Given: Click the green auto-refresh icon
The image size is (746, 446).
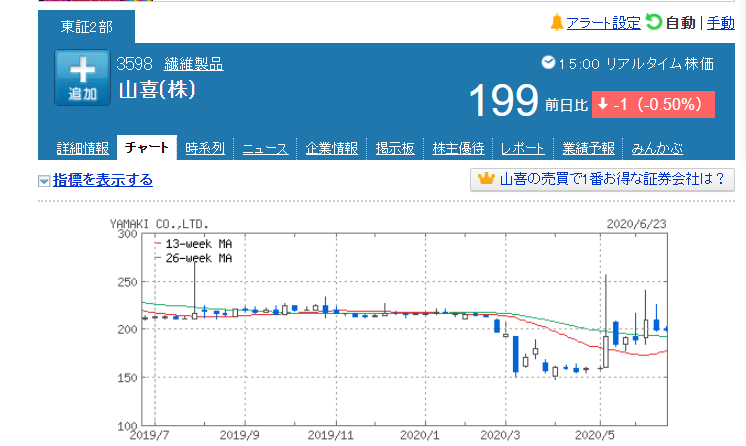Looking at the screenshot, I should (653, 22).
